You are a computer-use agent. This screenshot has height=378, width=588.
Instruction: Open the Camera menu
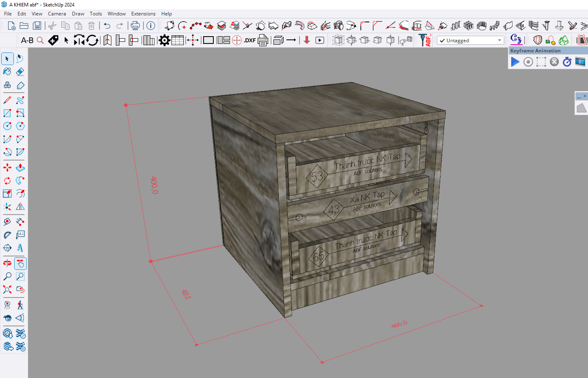(57, 14)
